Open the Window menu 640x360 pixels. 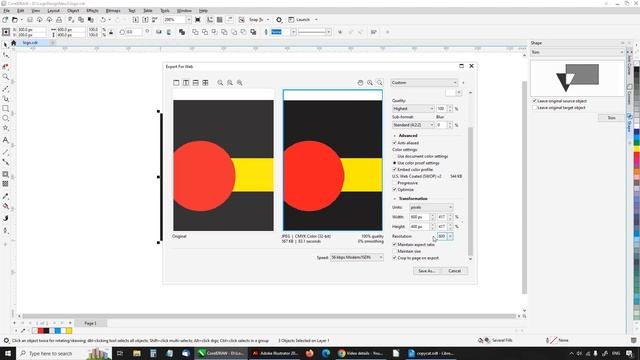184,11
